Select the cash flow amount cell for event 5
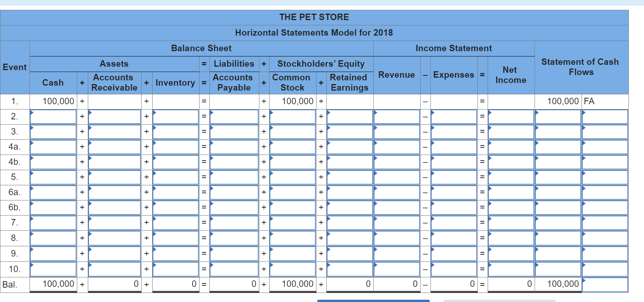644x302 pixels. (x=558, y=177)
